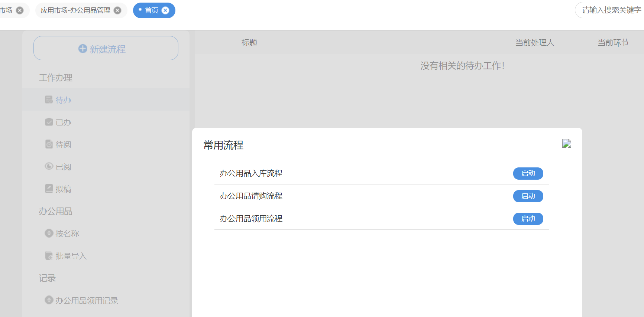Open the 按名称 menu item
Screen dimensions: 644x317
(x=106, y=233)
